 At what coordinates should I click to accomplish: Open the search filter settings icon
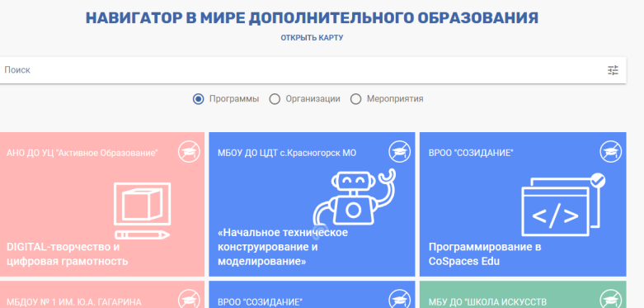[x=613, y=70]
